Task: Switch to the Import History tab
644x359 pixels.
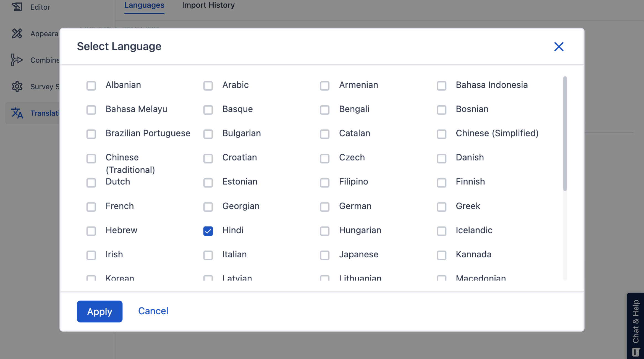Action: tap(208, 5)
